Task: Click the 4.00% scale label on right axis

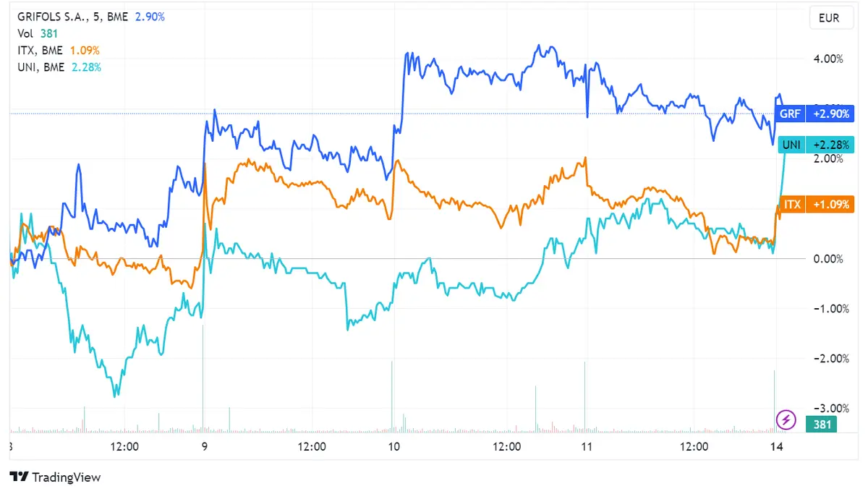Action: click(827, 59)
